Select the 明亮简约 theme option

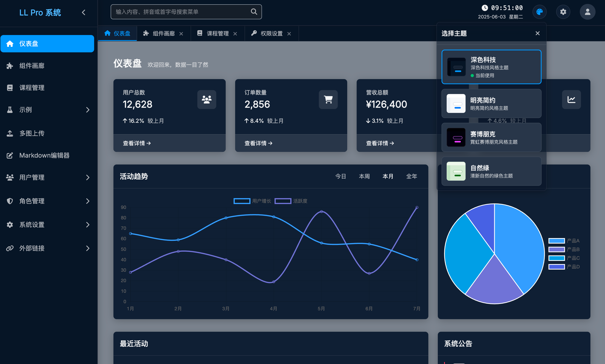pos(491,103)
